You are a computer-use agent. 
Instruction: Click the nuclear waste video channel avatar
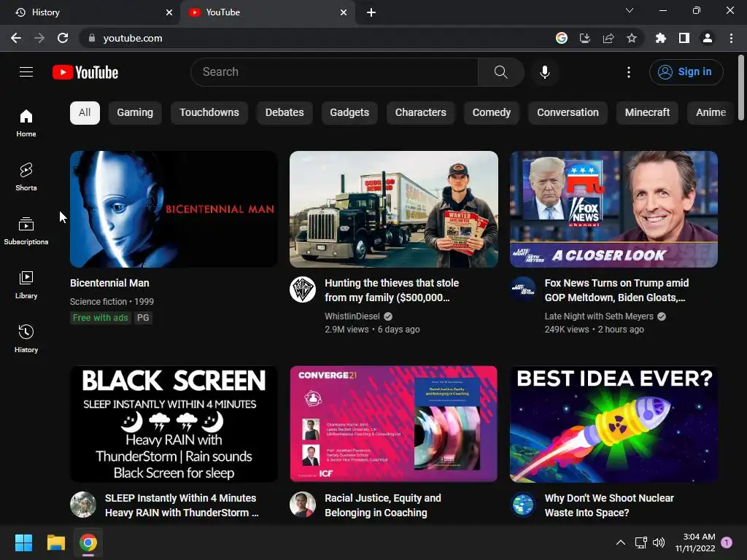coord(522,505)
